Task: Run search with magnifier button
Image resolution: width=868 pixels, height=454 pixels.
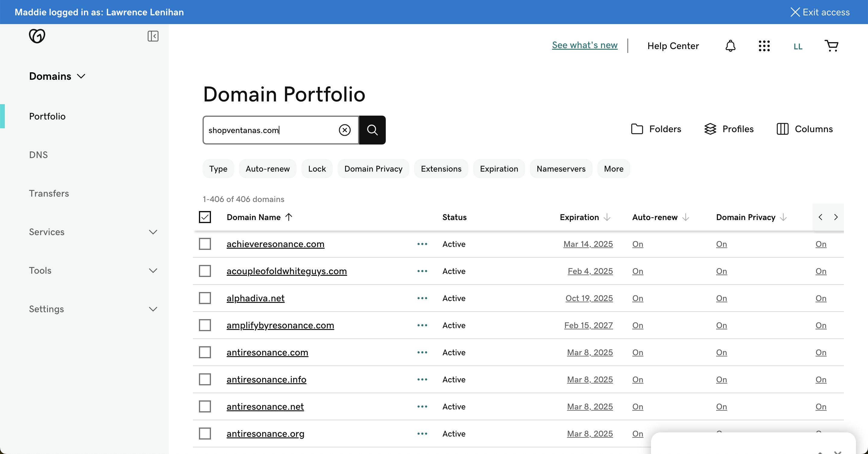Action: tap(372, 130)
